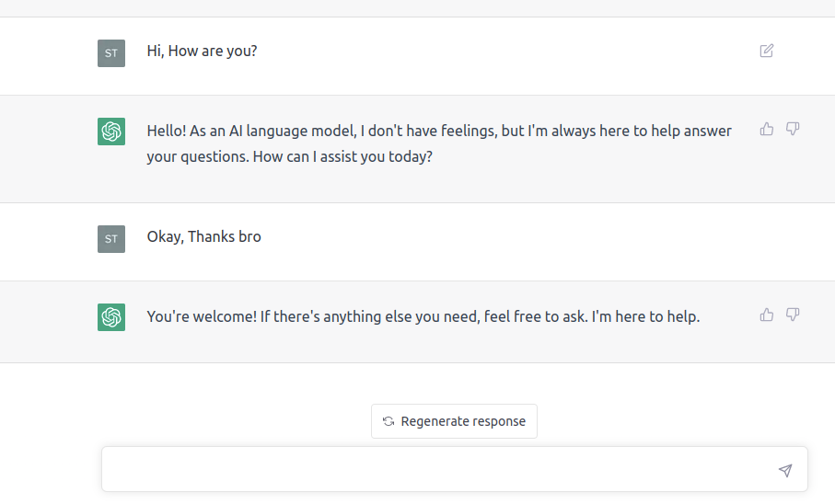Edit the "Hi, How are you?" message
The image size is (835, 504).
coord(766,51)
